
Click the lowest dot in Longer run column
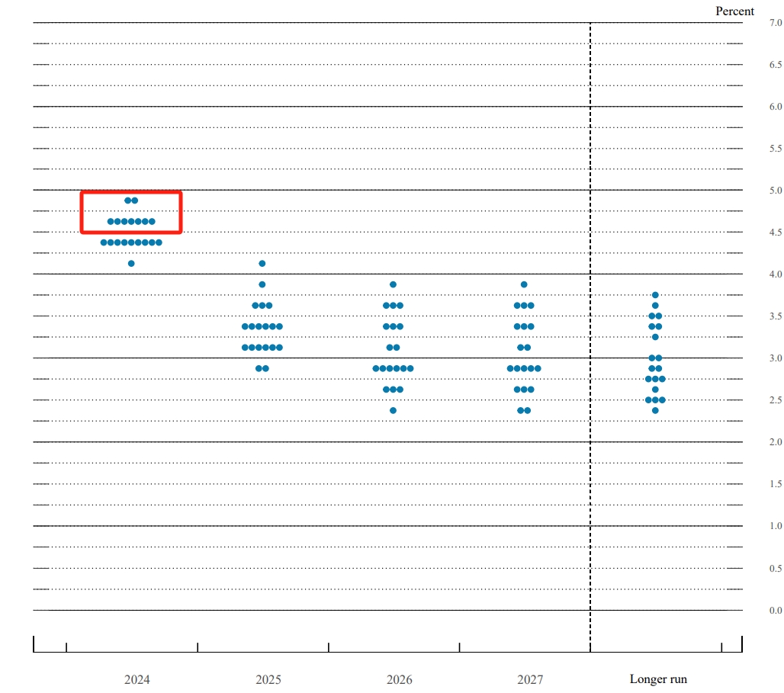(655, 410)
